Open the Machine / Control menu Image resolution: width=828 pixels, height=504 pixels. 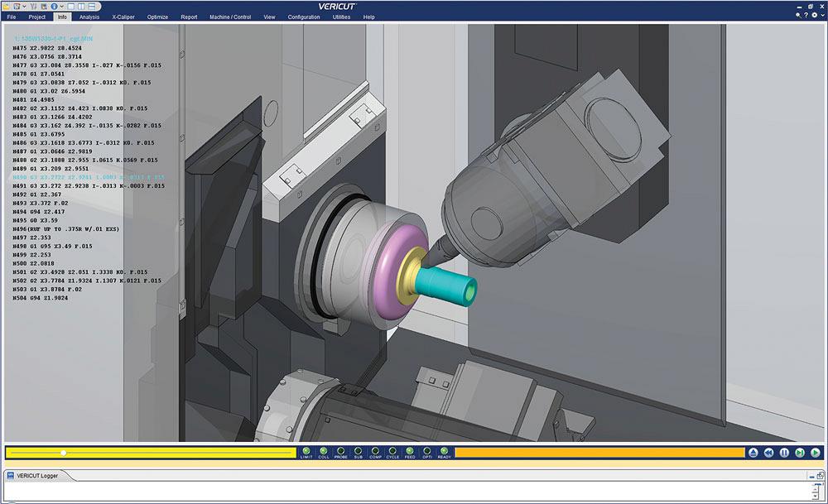pos(230,17)
